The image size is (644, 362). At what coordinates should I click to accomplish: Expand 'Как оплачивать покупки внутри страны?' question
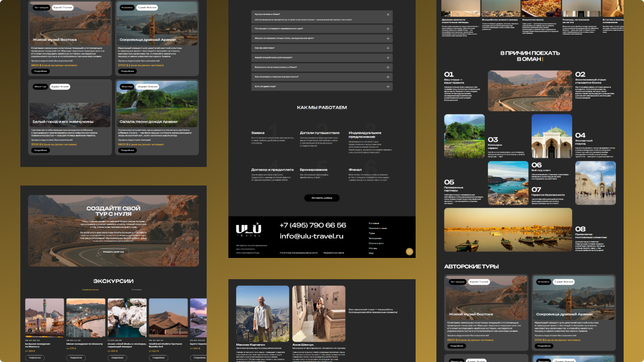[322, 77]
